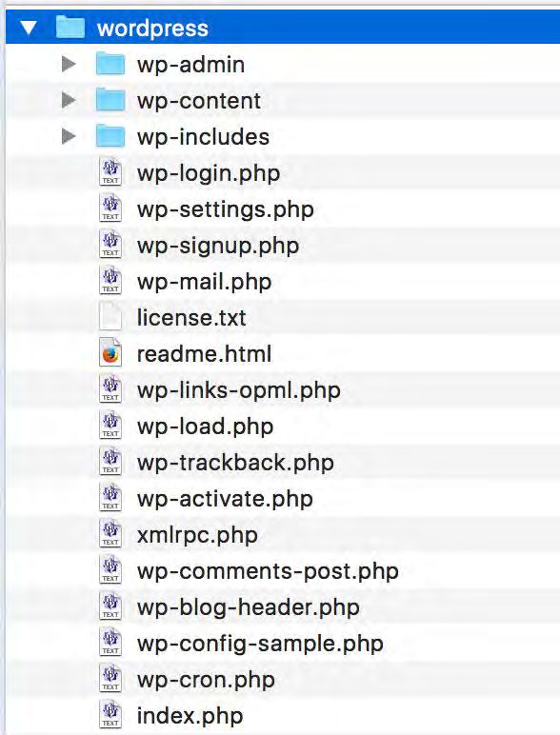
Task: Click the wp-content folder icon
Action: (x=110, y=100)
